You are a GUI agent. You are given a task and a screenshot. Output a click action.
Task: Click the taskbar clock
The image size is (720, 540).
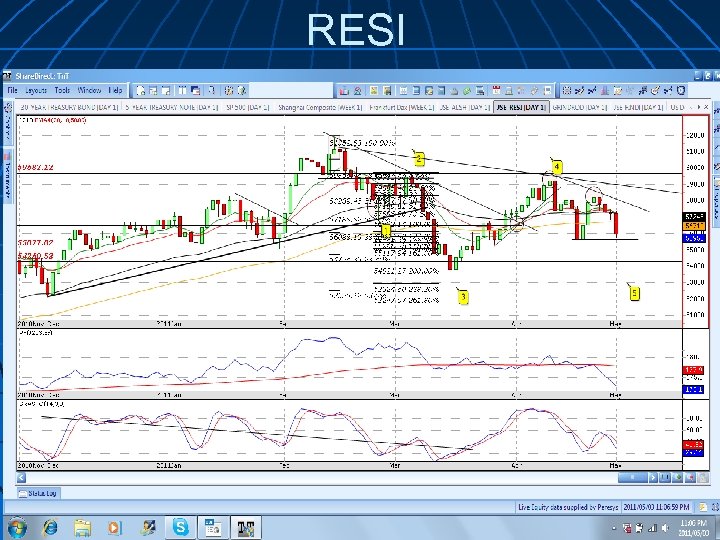click(x=693, y=528)
